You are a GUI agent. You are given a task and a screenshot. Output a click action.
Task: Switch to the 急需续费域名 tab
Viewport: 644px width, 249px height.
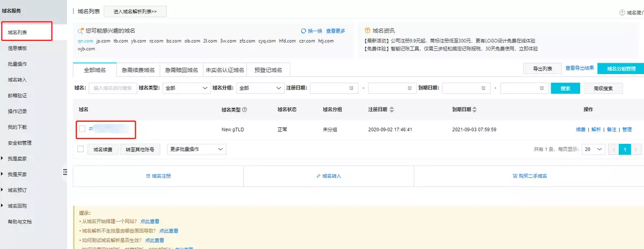point(138,70)
